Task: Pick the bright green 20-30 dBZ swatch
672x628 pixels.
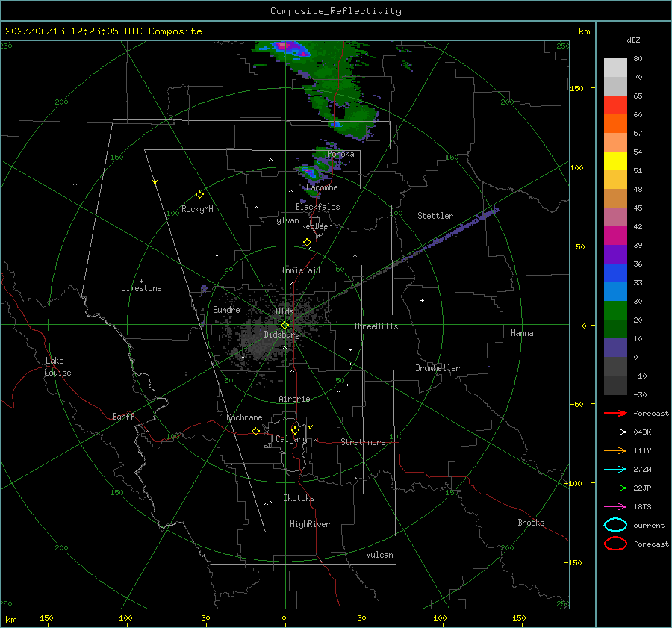Action: (x=615, y=311)
